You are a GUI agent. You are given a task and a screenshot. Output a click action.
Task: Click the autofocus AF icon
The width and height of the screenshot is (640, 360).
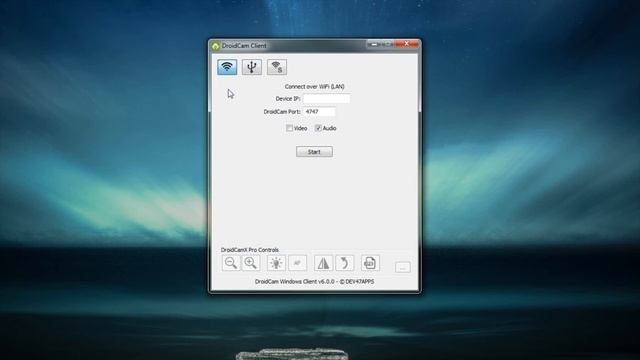298,263
